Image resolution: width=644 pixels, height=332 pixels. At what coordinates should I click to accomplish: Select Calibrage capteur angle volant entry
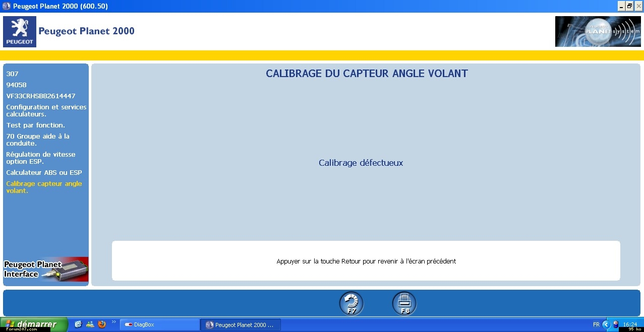(x=44, y=187)
